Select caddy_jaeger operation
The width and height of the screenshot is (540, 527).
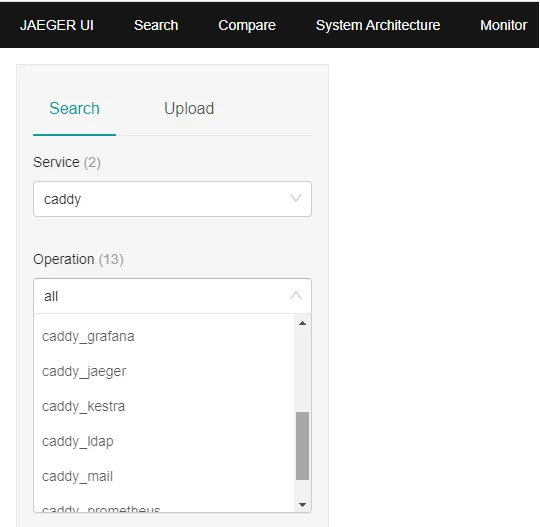point(164,371)
